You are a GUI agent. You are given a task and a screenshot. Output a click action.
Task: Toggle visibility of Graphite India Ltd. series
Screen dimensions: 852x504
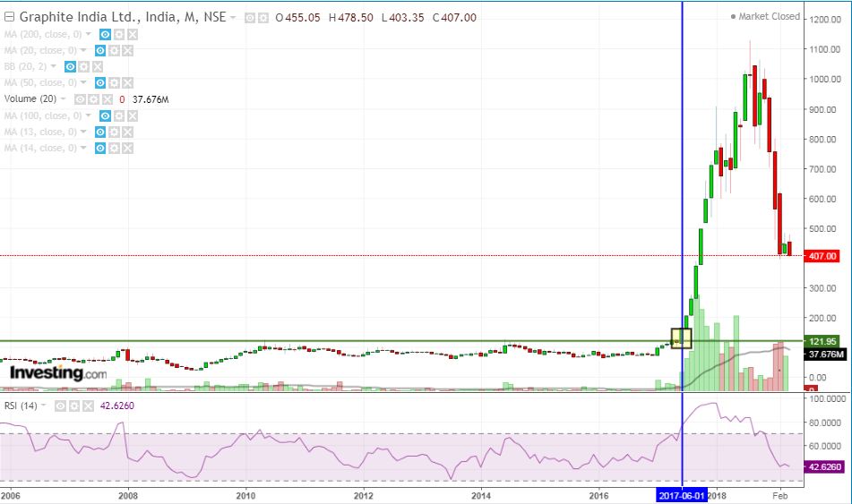click(249, 18)
